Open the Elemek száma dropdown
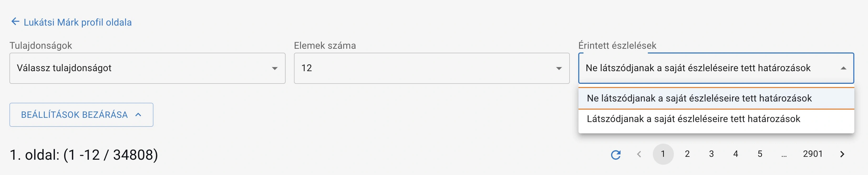This screenshot has height=175, width=868. pyautogui.click(x=425, y=68)
